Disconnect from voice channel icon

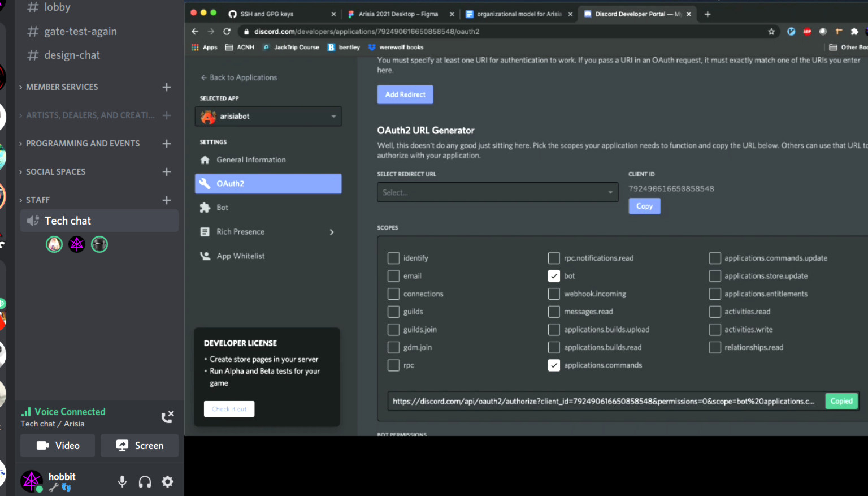[167, 417]
